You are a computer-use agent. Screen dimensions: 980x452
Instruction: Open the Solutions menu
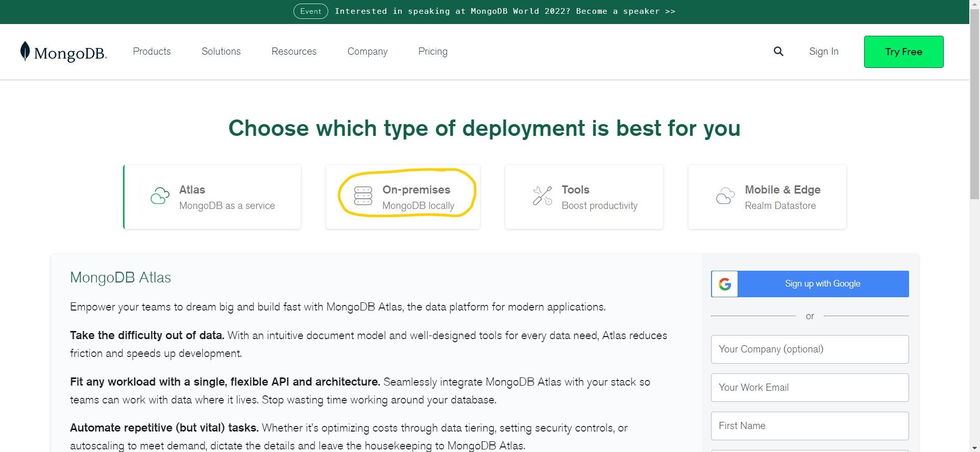pyautogui.click(x=221, y=51)
